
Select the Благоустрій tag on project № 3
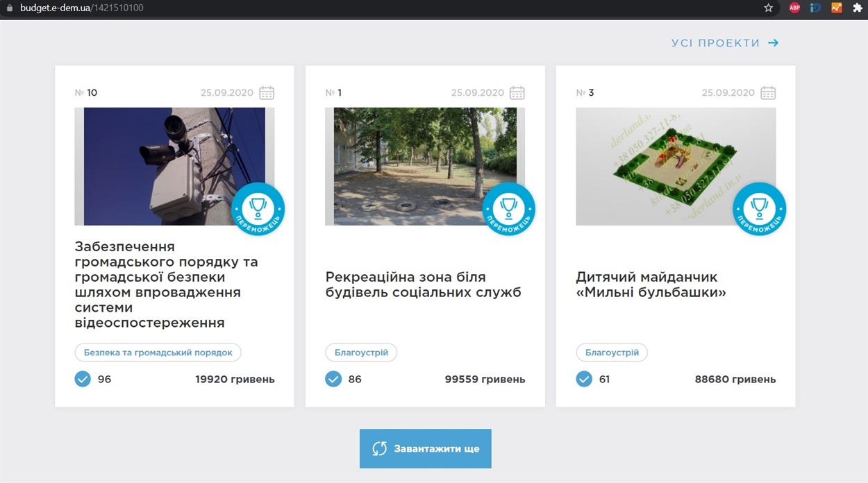(612, 353)
